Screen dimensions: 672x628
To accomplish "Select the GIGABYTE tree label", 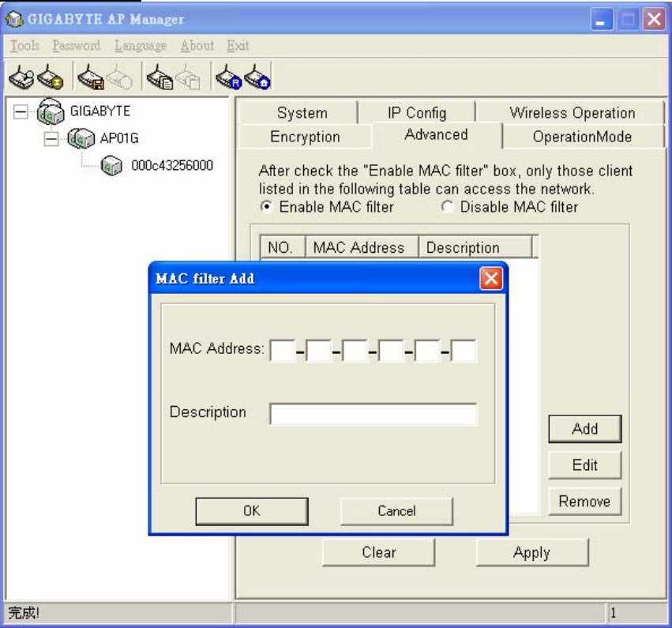I will [x=99, y=111].
